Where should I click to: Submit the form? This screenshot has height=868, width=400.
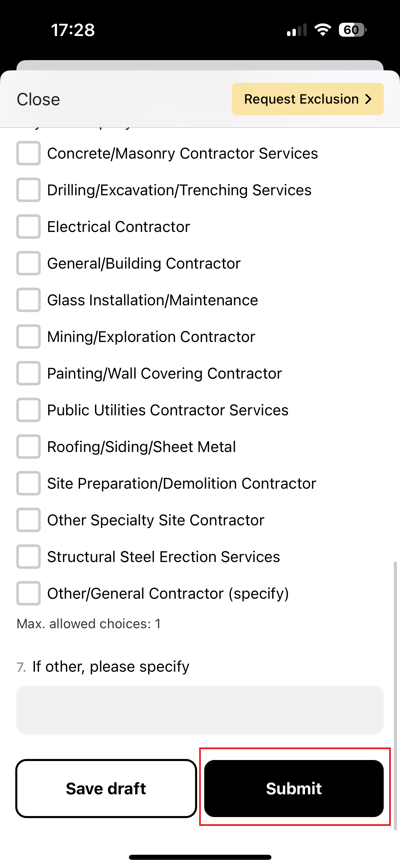tap(294, 788)
